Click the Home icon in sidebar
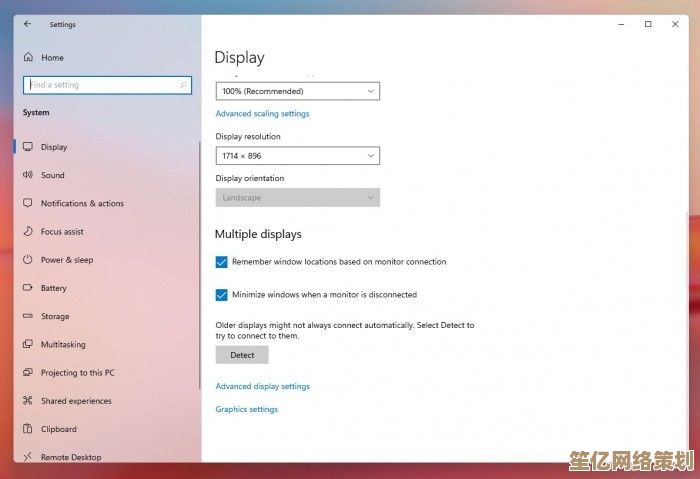This screenshot has height=479, width=700. 28,58
